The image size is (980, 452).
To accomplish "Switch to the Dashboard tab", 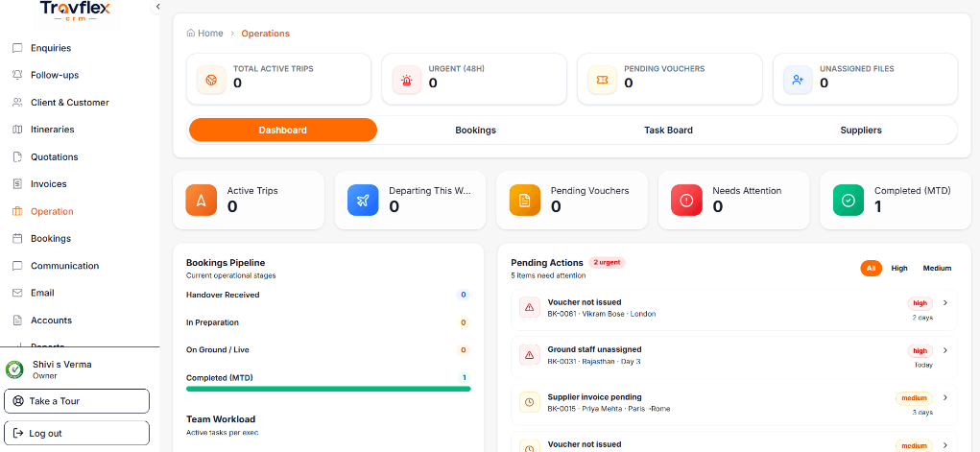I will 283,131.
